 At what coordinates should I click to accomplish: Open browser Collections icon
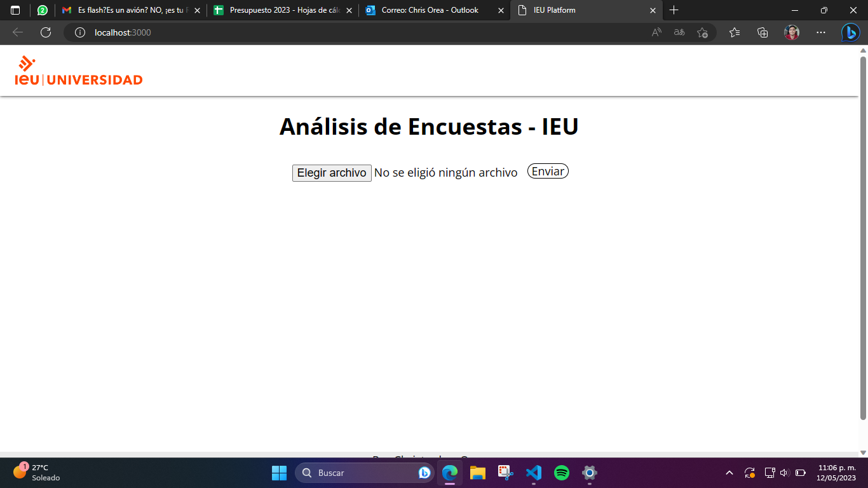pos(763,32)
